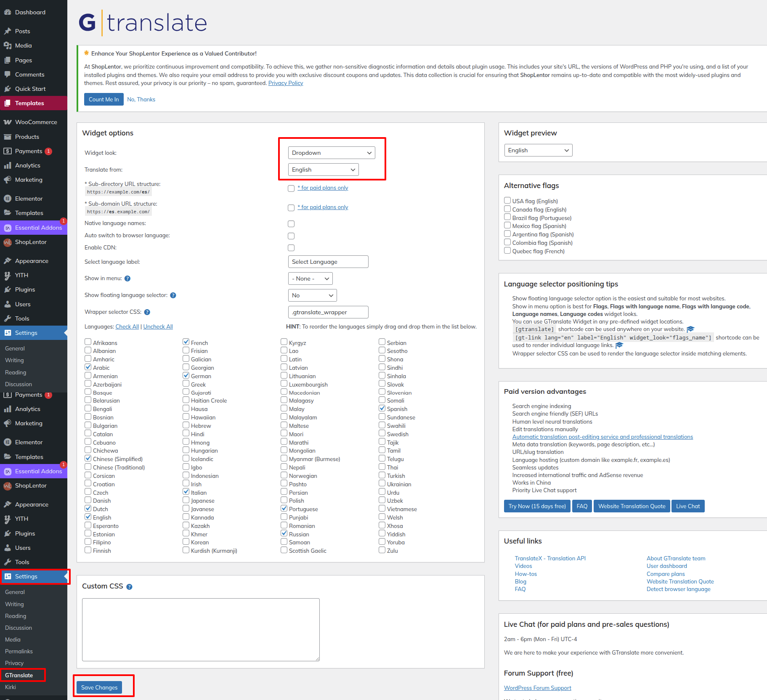
Task: Check the Korean language checkbox
Action: click(186, 542)
